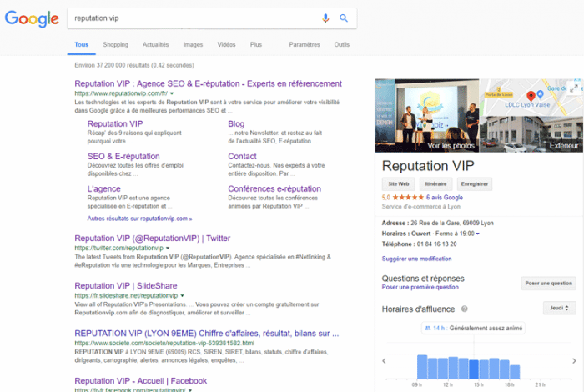Click the Itinéraire button
Screen dimensions: 584x392
[x=435, y=183]
